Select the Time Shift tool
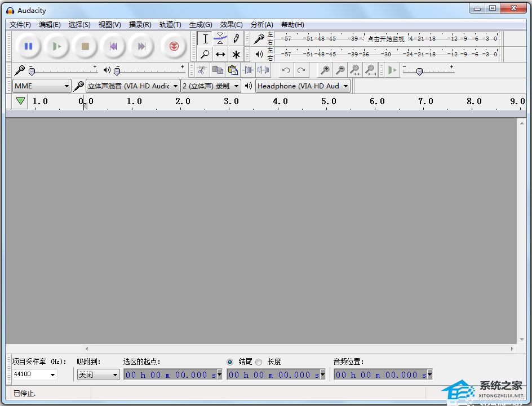The image size is (532, 406). (x=220, y=54)
